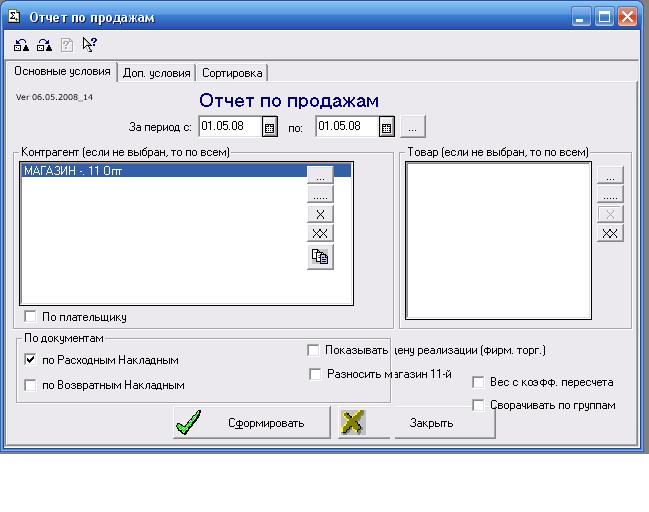The height and width of the screenshot is (512, 649).
Task: Click top ellipsis button in Товар panel
Action: (x=610, y=175)
